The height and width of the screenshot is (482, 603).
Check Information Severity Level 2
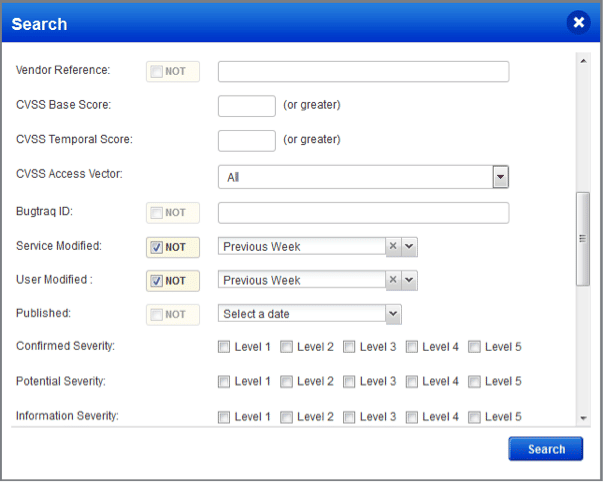click(x=286, y=417)
